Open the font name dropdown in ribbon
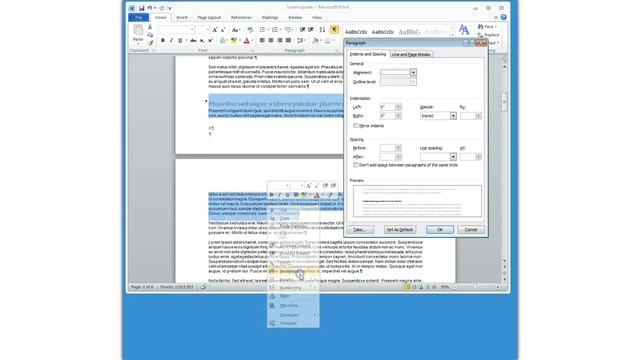 [x=192, y=30]
